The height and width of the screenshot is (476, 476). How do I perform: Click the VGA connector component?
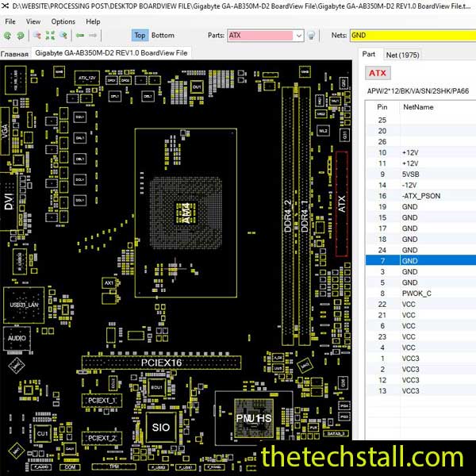(5, 131)
